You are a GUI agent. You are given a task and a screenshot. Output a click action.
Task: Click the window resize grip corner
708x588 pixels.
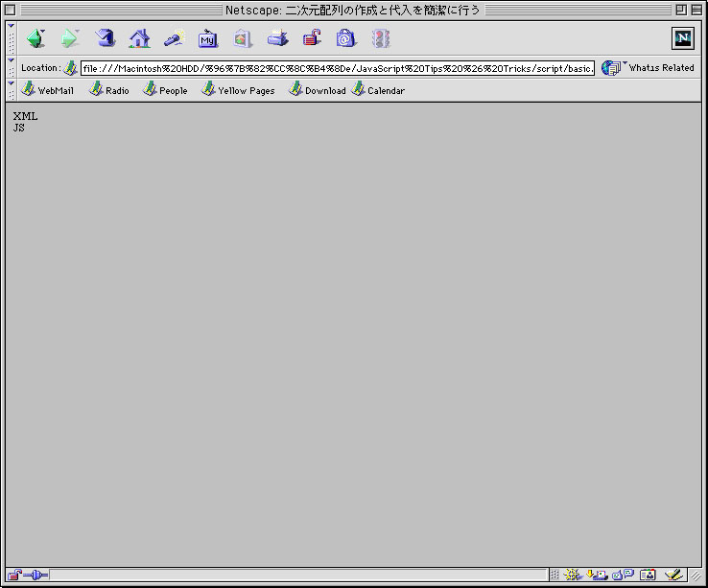coord(696,575)
